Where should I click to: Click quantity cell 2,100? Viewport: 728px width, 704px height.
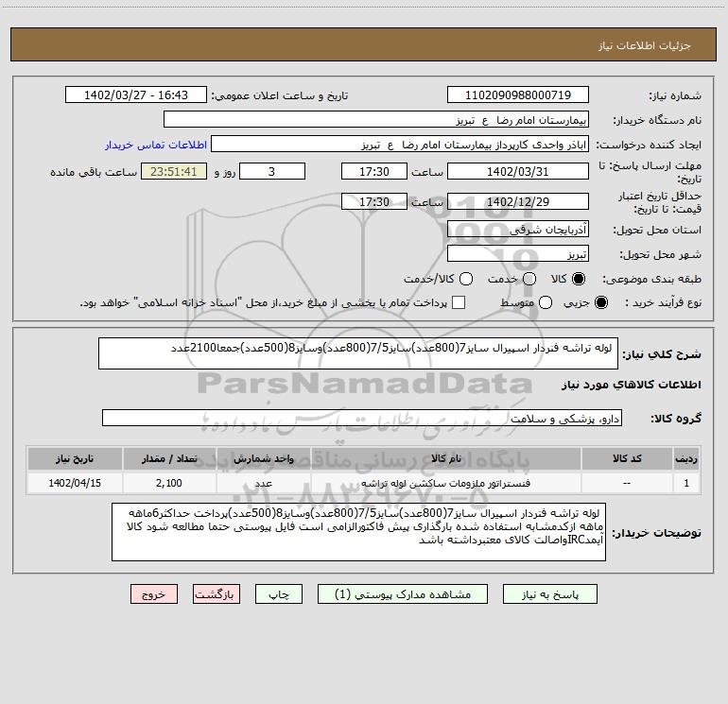[x=169, y=483]
